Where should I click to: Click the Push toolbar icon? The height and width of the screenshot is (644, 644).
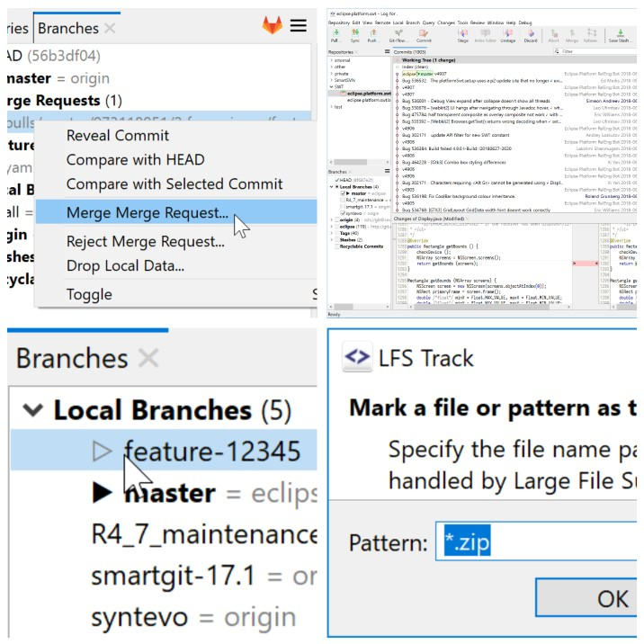pyautogui.click(x=373, y=33)
